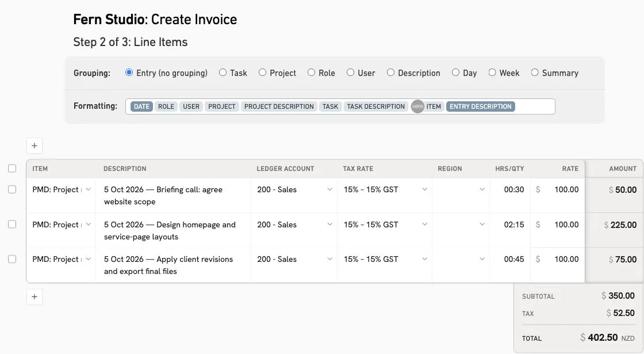Image resolution: width=644 pixels, height=354 pixels.
Task: Check the Design homepage row checkbox
Action: pyautogui.click(x=12, y=224)
